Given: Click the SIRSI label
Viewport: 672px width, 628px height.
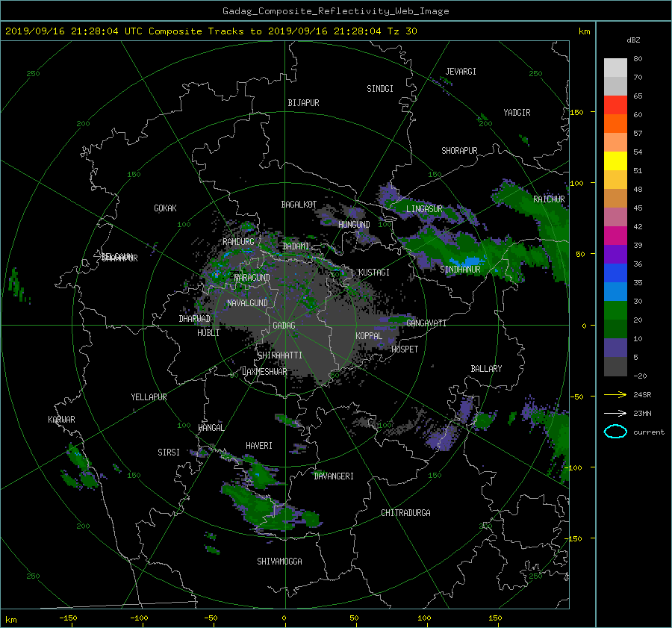Looking at the screenshot, I should 169,453.
